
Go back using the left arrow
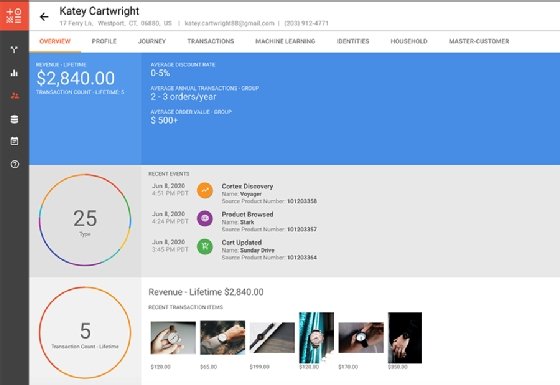[x=44, y=17]
